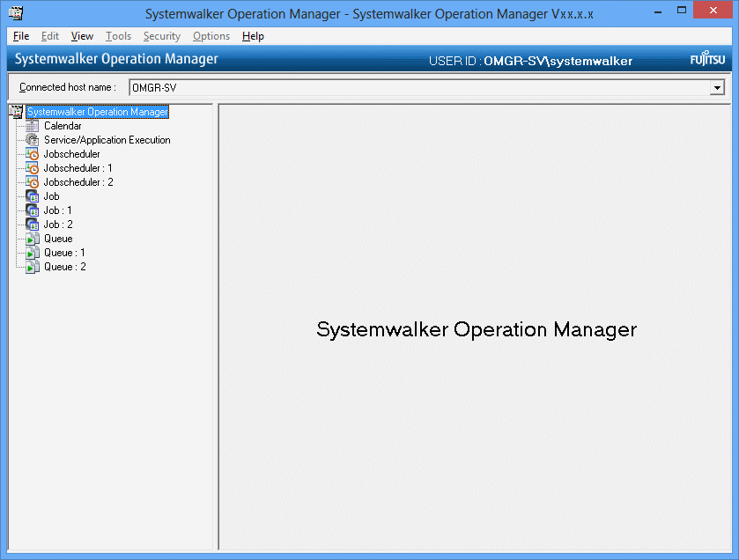Select the plain Queue tree item
739x560 pixels.
pos(58,239)
